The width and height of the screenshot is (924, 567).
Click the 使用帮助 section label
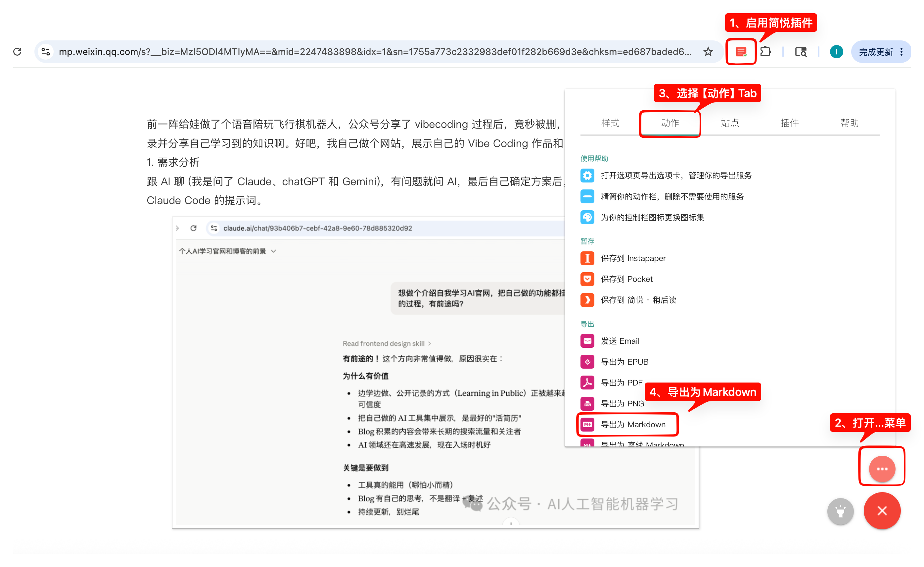pos(594,158)
